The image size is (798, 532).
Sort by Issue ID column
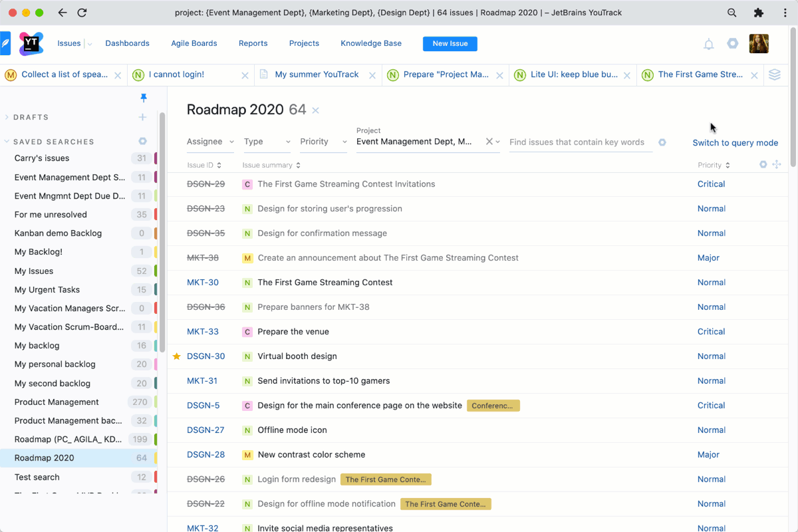[x=203, y=165]
